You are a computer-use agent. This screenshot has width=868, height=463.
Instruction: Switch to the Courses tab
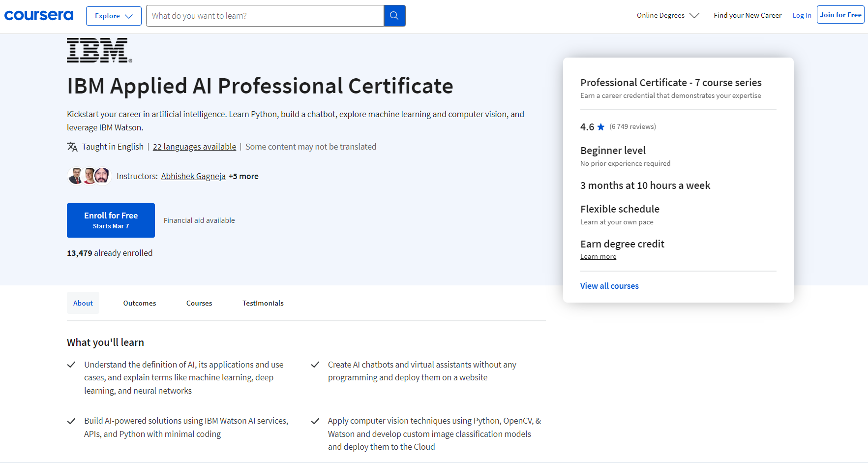pos(199,303)
